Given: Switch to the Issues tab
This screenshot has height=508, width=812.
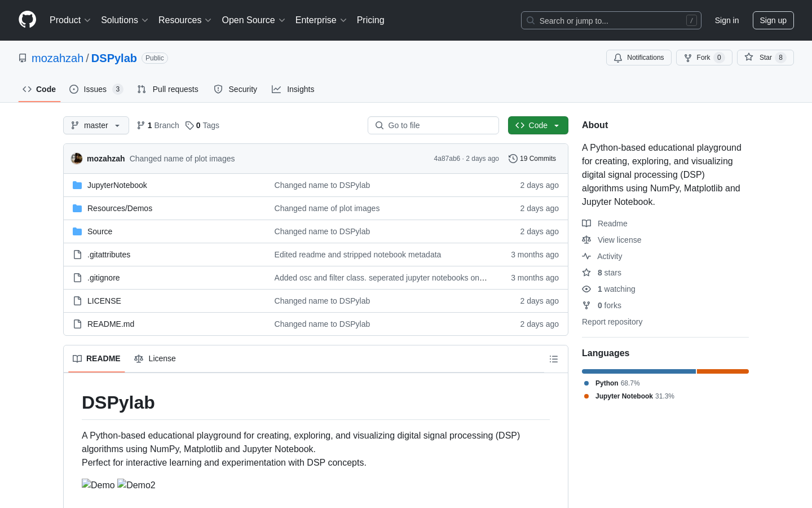Looking at the screenshot, I should coord(96,89).
